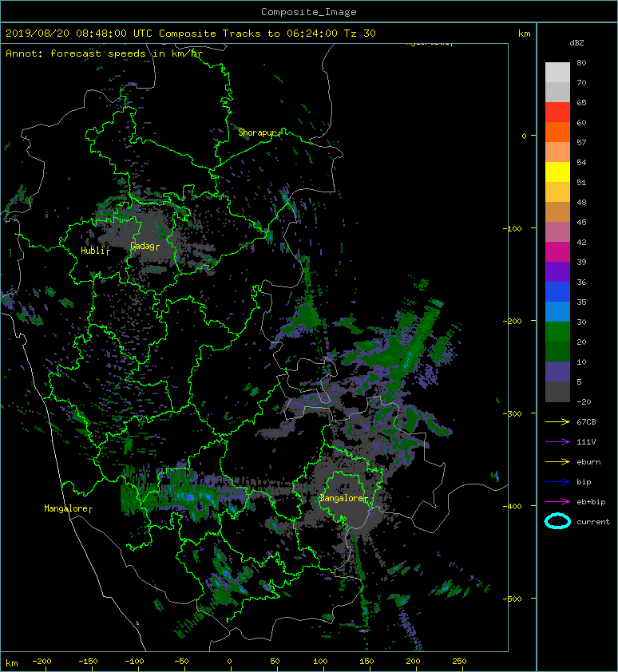Click the red 65 dBZ color swatch
Image resolution: width=618 pixels, height=672 pixels.
click(557, 112)
